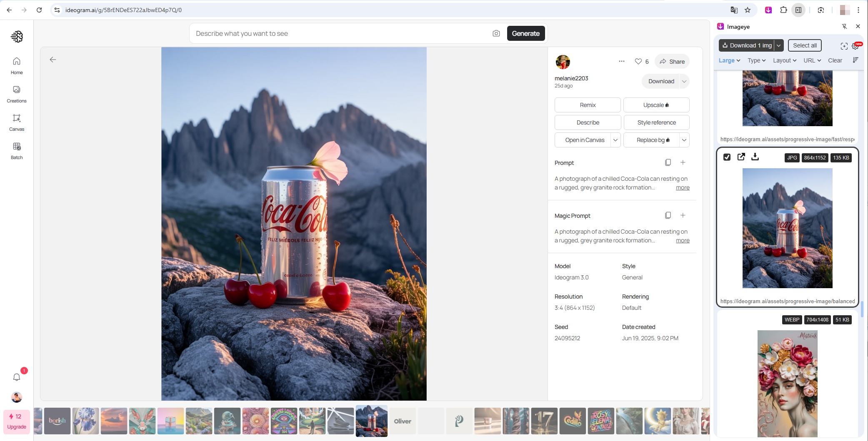Open Imageye settings gear icon
This screenshot has height=441, width=868.
coord(855,46)
